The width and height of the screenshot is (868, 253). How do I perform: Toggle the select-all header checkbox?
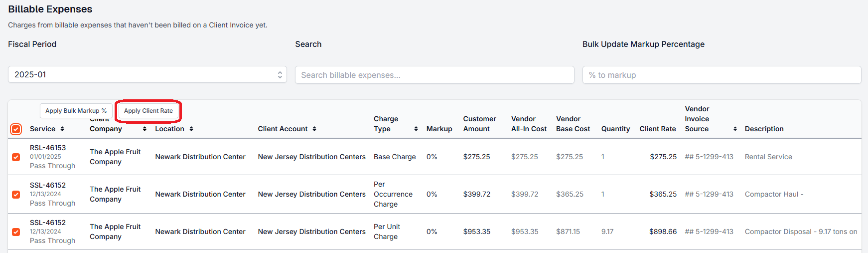(x=16, y=129)
